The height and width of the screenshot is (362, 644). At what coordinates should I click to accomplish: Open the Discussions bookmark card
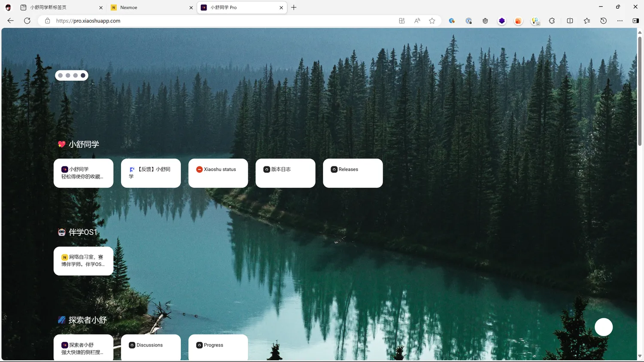tap(151, 347)
